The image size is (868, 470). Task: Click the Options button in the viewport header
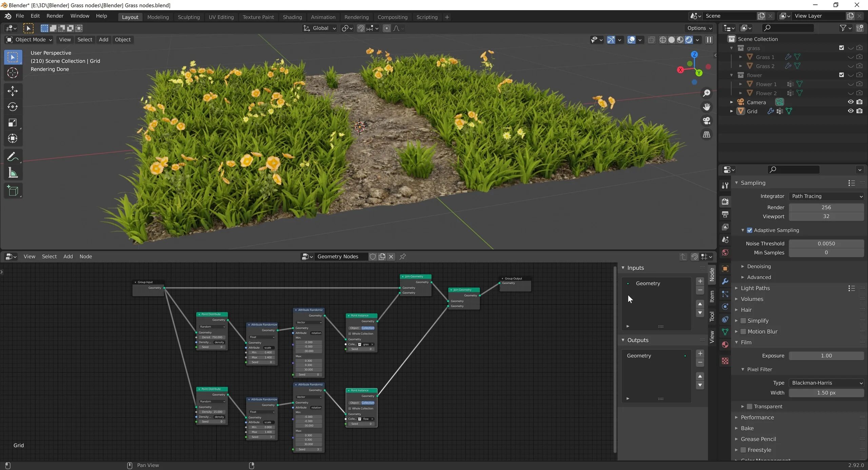click(x=699, y=28)
